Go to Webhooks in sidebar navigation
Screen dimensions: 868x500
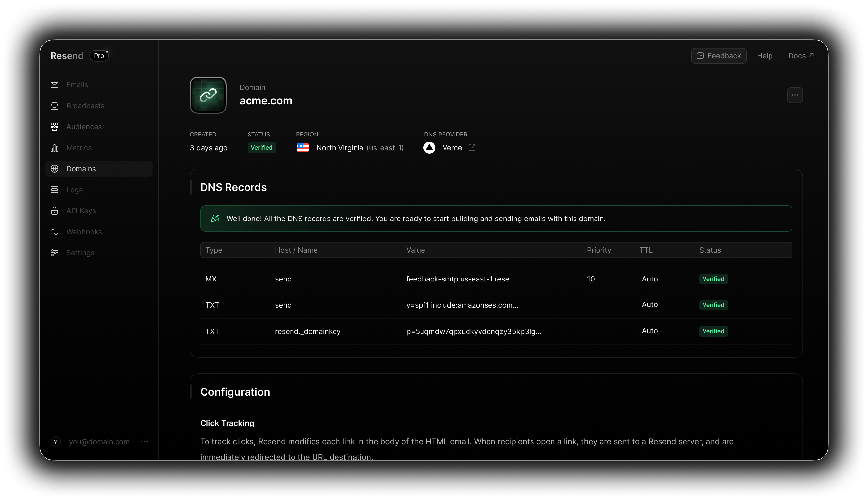tap(84, 232)
